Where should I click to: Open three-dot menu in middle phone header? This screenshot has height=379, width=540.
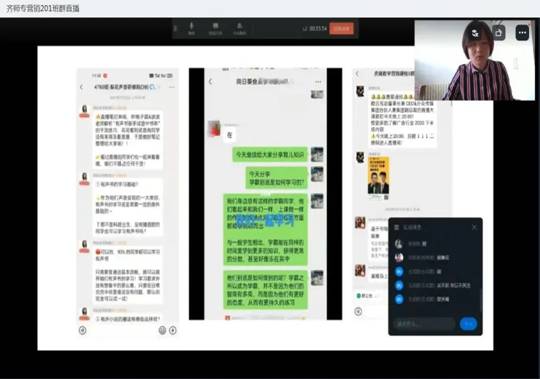[x=318, y=82]
